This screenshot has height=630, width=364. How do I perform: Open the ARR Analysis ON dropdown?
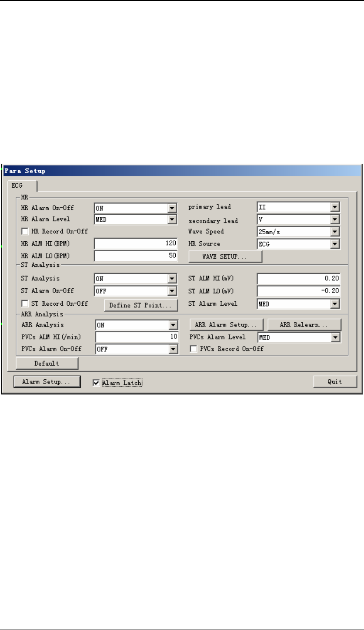(x=137, y=325)
